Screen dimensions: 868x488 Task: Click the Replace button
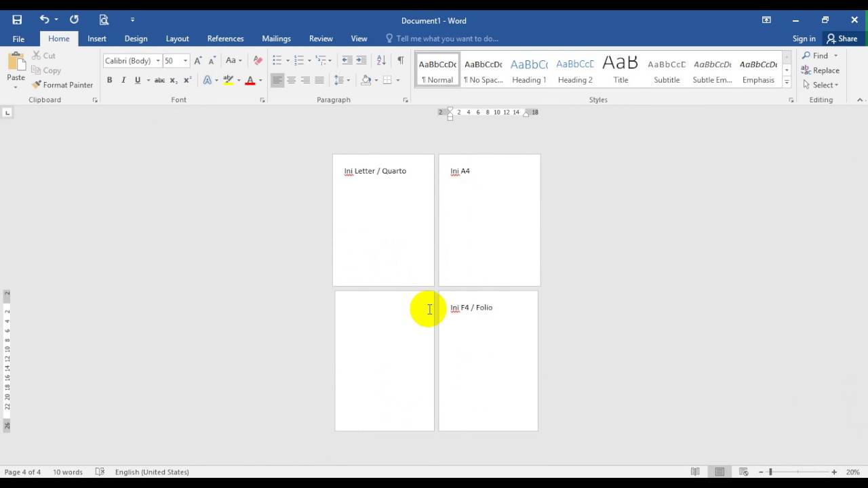point(821,70)
